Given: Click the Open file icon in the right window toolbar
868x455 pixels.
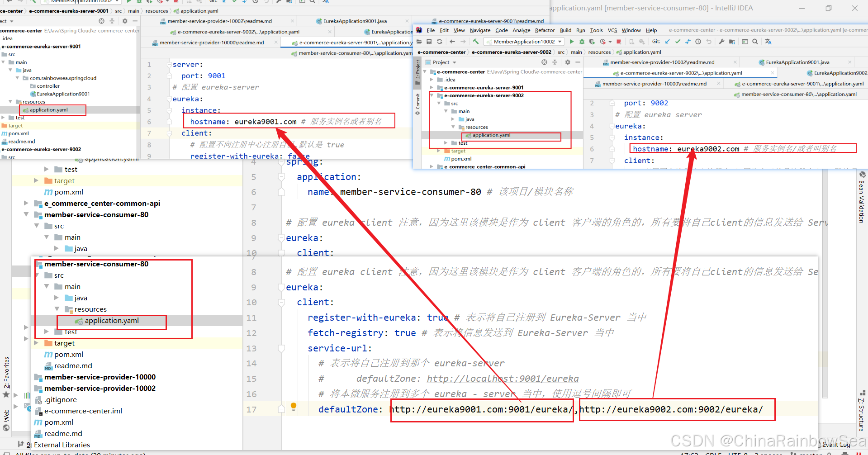Looking at the screenshot, I should point(419,42).
